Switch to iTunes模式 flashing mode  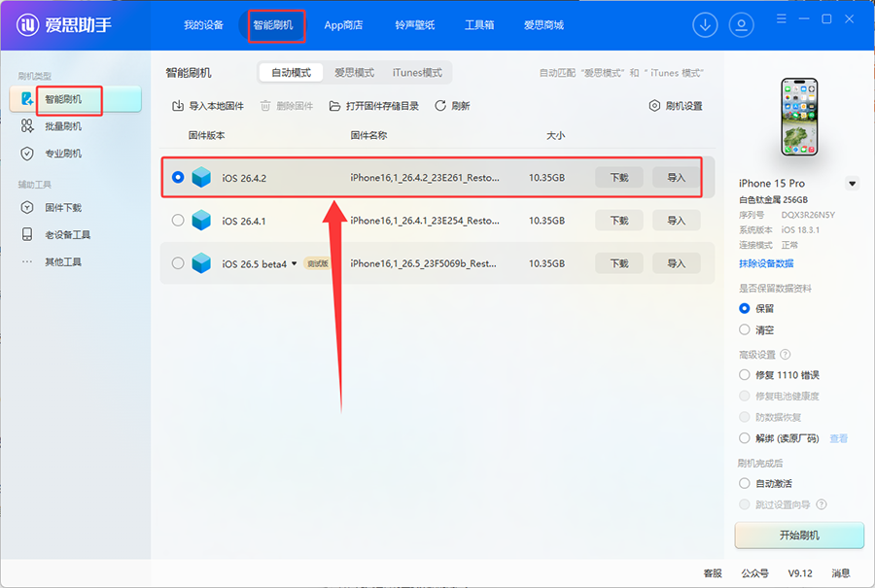417,73
